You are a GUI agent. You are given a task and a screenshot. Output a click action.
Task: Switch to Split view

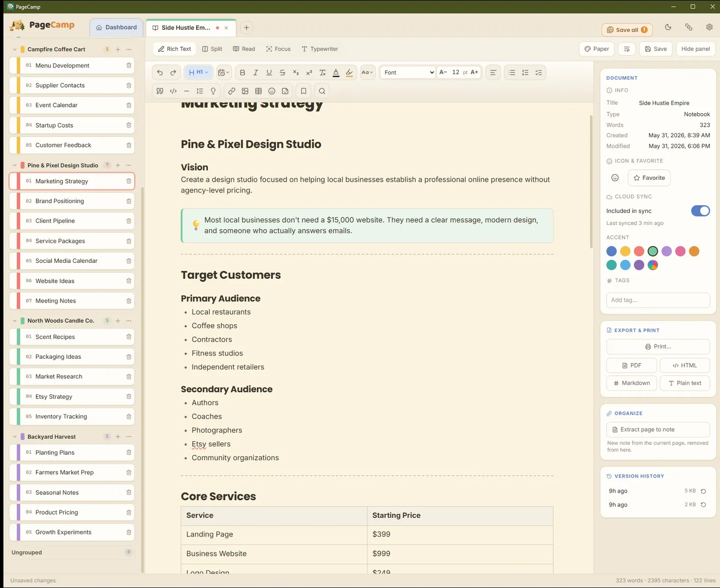[x=212, y=49]
